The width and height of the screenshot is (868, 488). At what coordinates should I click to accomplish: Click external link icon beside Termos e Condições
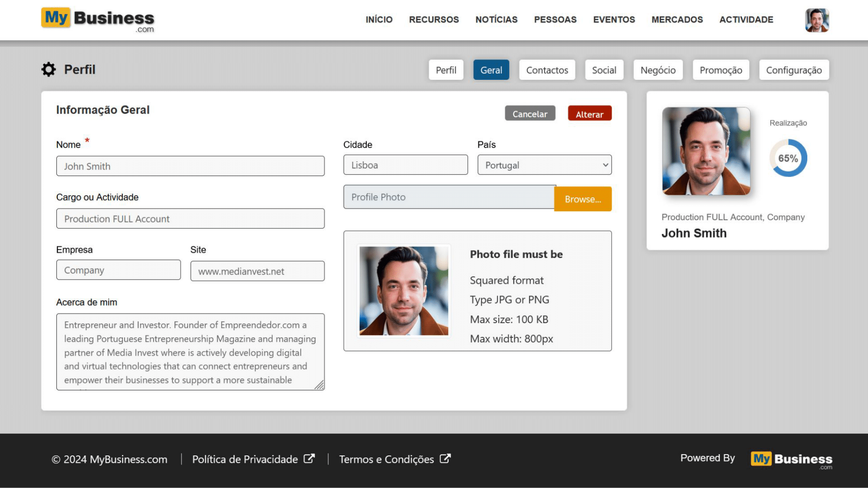pos(445,459)
